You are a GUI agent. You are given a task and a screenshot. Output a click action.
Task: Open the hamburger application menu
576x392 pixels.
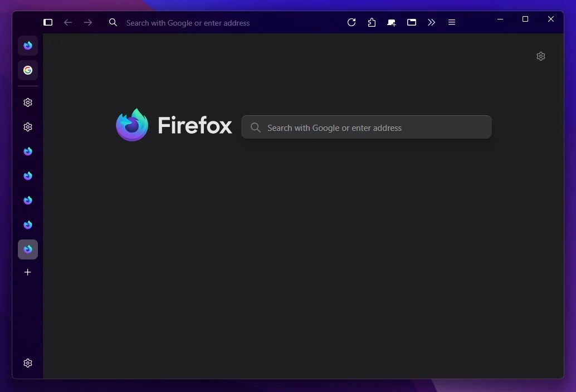(452, 22)
